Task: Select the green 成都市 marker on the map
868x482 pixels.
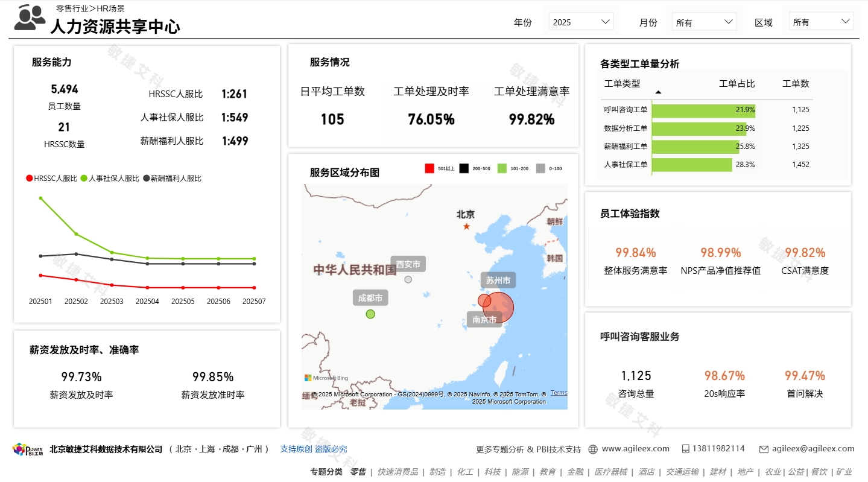Action: coord(370,313)
